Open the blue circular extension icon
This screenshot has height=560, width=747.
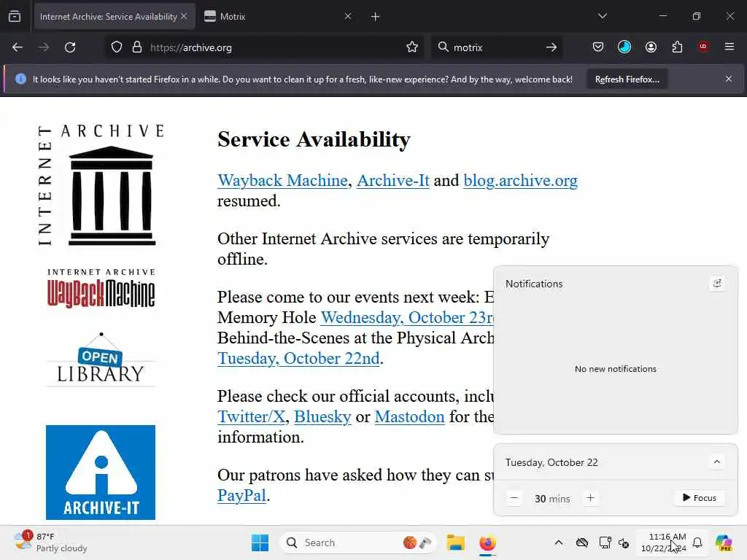click(624, 47)
